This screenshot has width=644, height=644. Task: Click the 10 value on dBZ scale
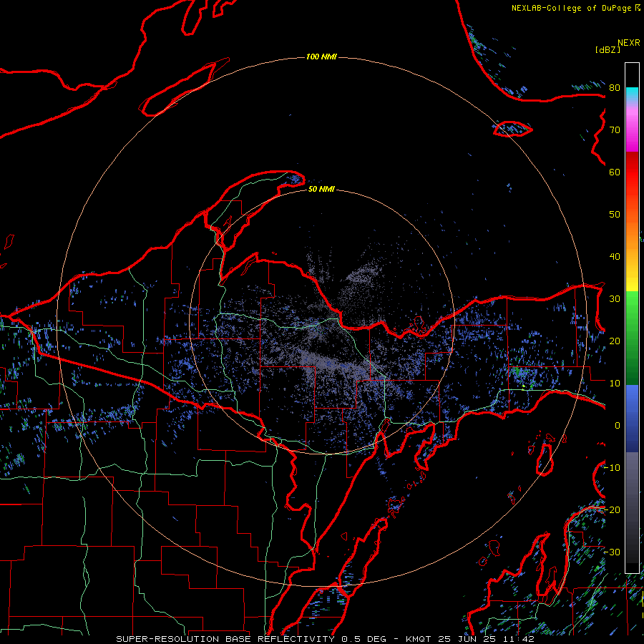pyautogui.click(x=615, y=384)
